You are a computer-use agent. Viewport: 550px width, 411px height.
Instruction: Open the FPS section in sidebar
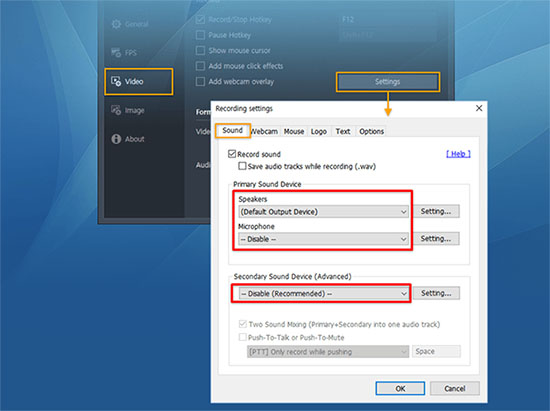[124, 53]
